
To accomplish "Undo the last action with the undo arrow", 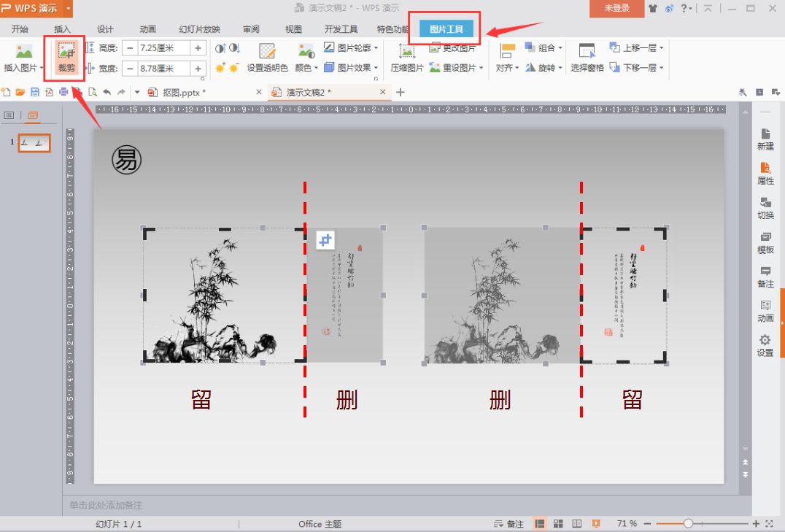I will coord(107,92).
